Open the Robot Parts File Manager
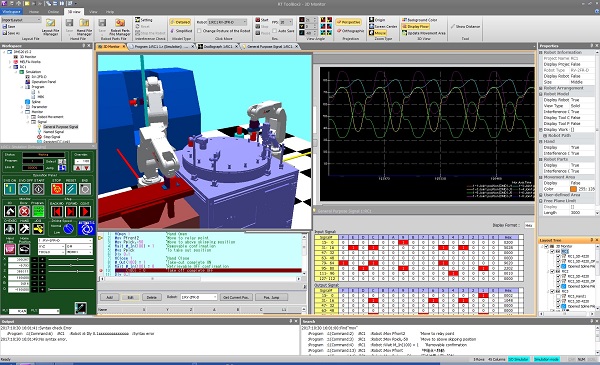600x365 pixels. [120, 27]
